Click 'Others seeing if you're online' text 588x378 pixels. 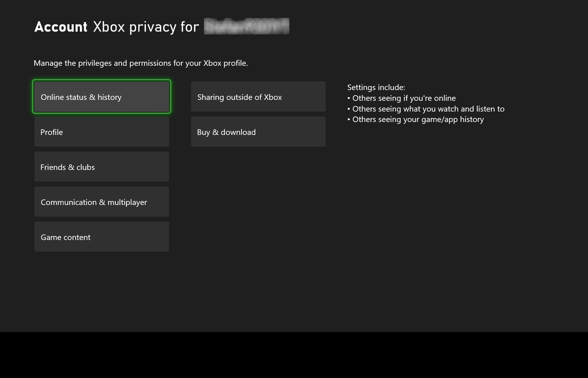pos(404,98)
